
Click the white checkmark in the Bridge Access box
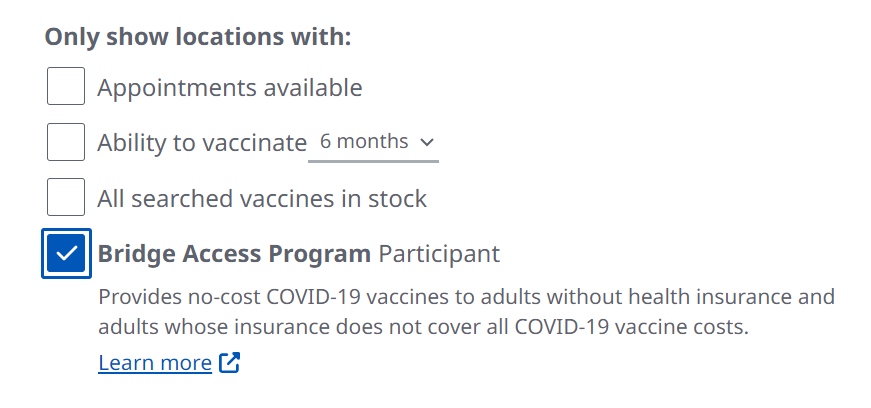point(66,254)
